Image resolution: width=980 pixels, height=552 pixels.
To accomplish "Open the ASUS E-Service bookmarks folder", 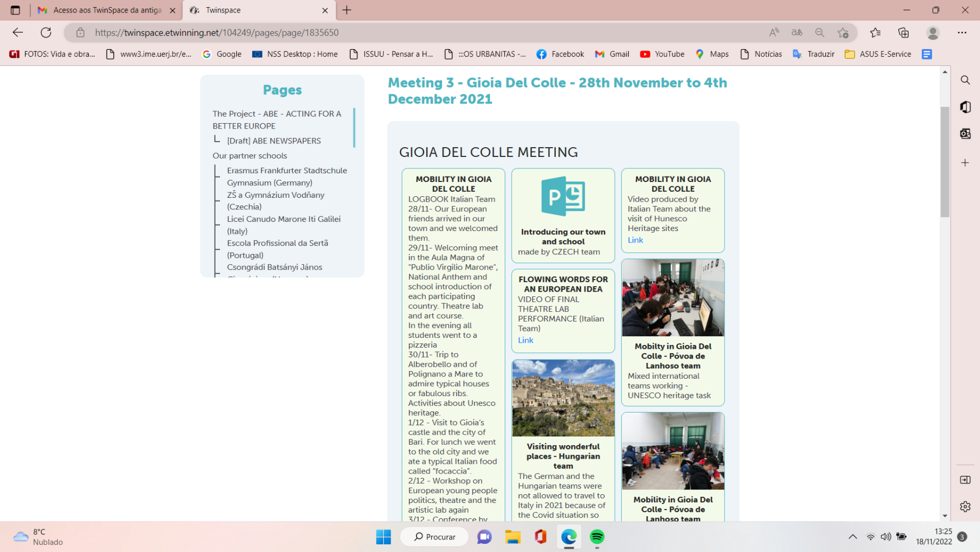I will click(x=878, y=54).
